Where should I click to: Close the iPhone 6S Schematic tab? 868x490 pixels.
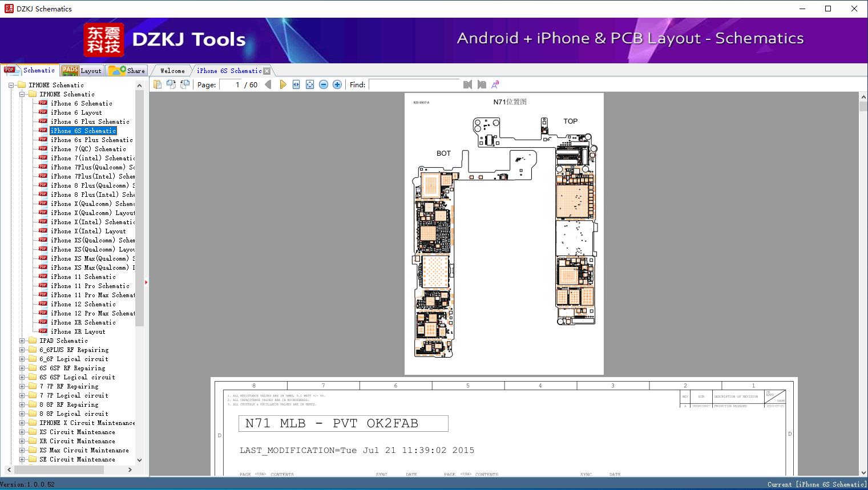[267, 71]
